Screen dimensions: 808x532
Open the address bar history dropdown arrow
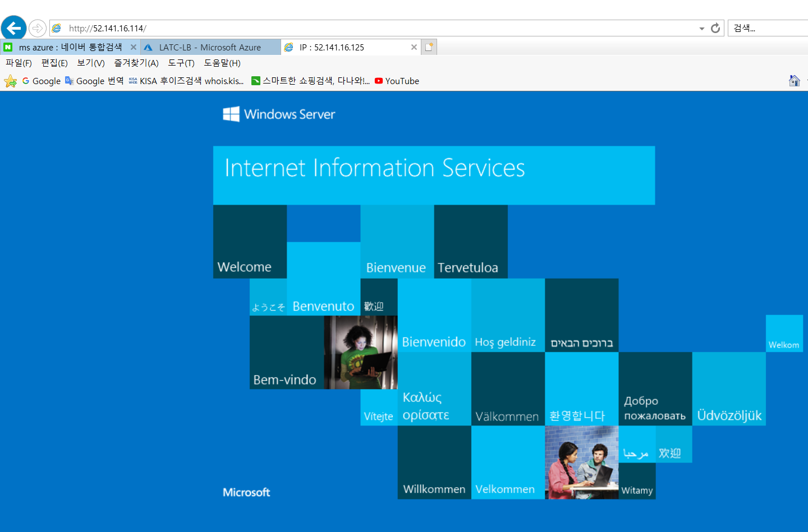701,29
